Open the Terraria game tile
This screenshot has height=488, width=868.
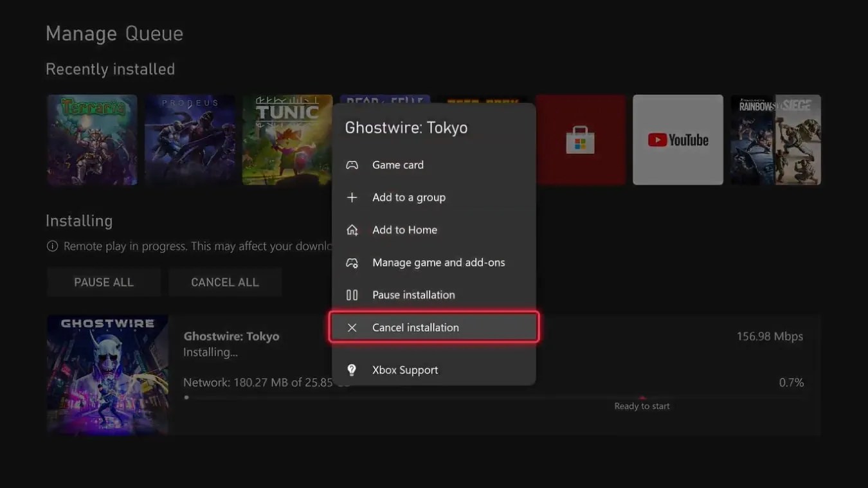(x=92, y=140)
